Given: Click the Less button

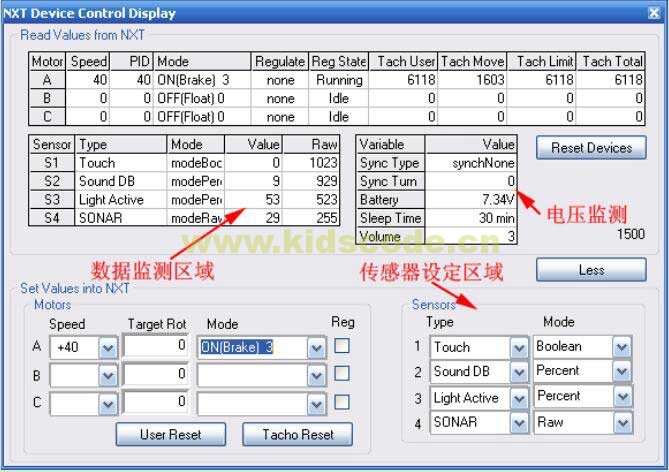Looking at the screenshot, I should [x=591, y=270].
